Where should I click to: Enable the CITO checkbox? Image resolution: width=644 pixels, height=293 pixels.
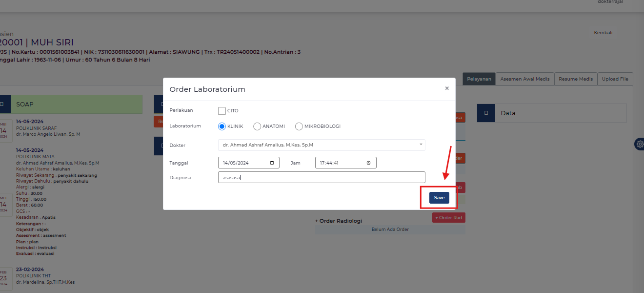point(222,111)
